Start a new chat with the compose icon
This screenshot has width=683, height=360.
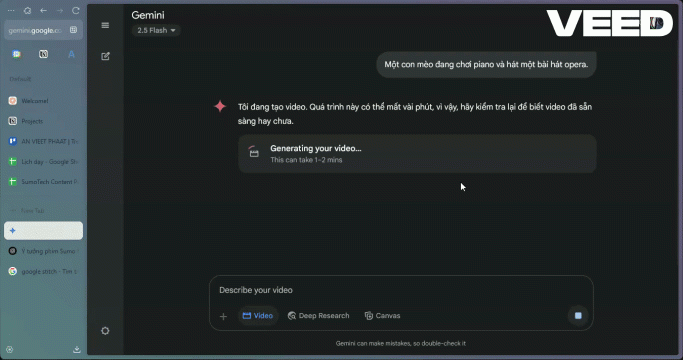pyautogui.click(x=105, y=56)
